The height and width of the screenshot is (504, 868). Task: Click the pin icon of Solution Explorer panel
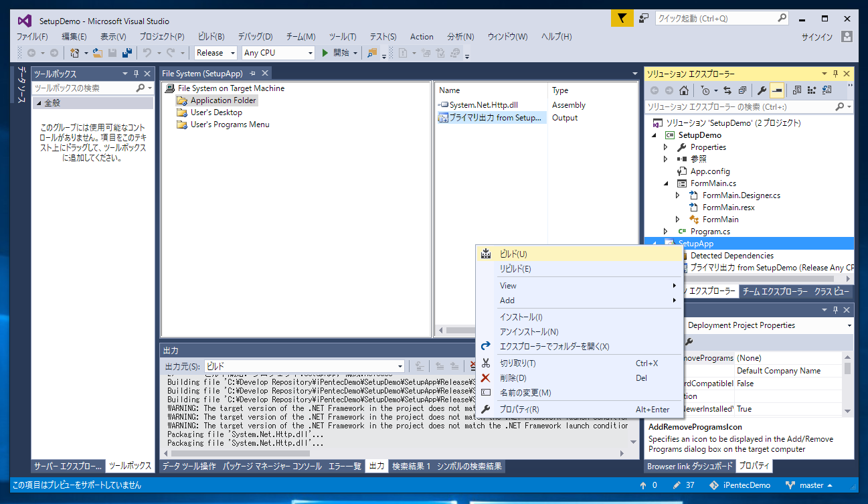(x=835, y=74)
